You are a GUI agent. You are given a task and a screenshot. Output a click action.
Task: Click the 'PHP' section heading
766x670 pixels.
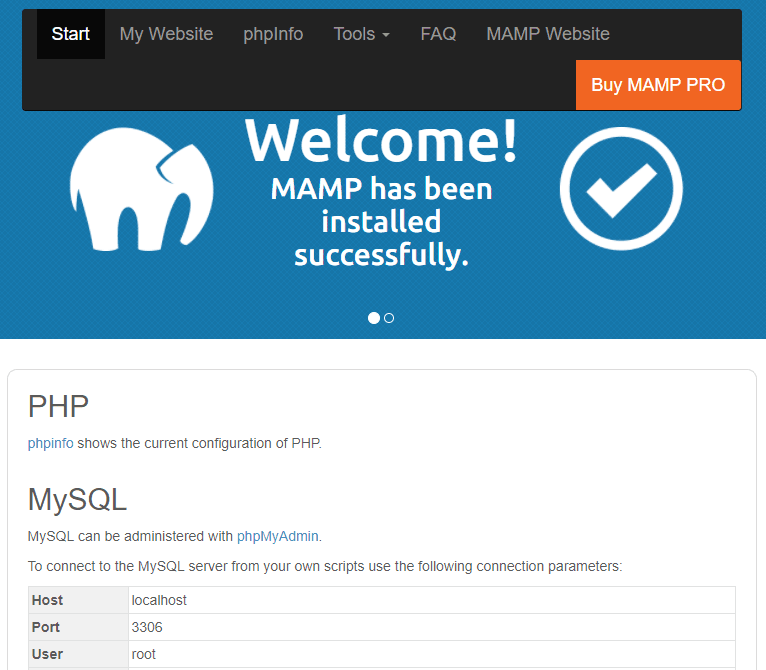point(58,406)
